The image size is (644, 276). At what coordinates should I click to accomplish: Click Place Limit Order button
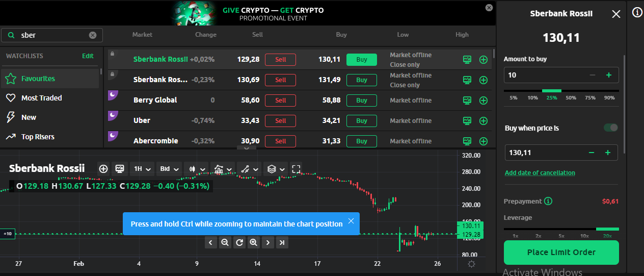point(561,253)
